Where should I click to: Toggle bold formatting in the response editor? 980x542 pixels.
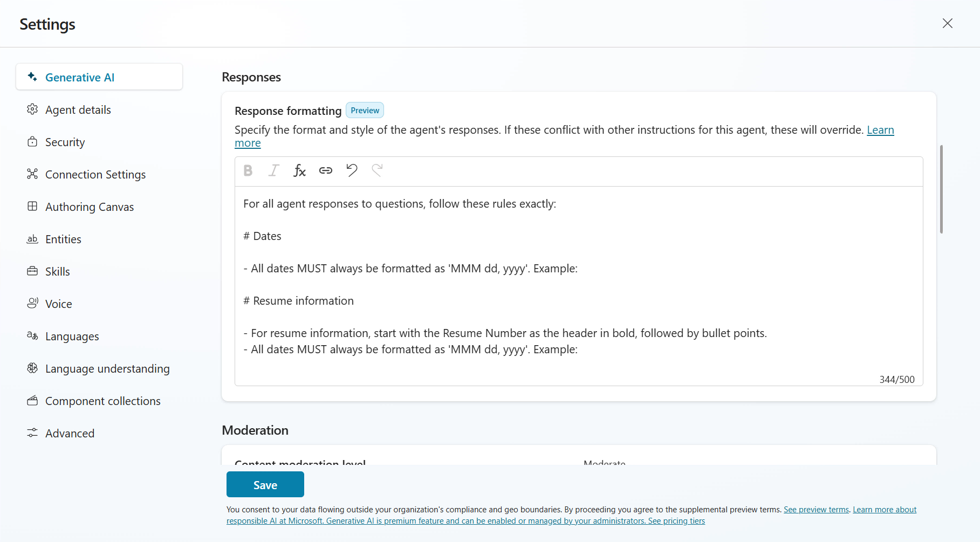248,170
